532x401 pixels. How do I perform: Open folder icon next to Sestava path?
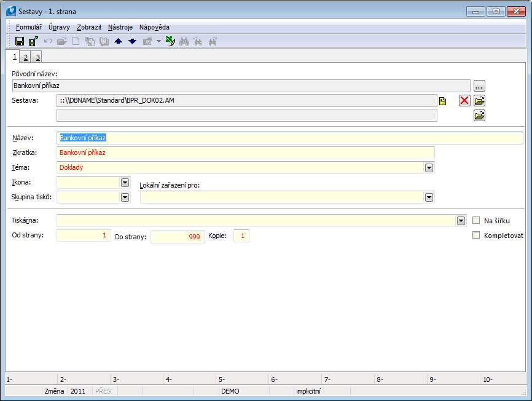(x=479, y=100)
